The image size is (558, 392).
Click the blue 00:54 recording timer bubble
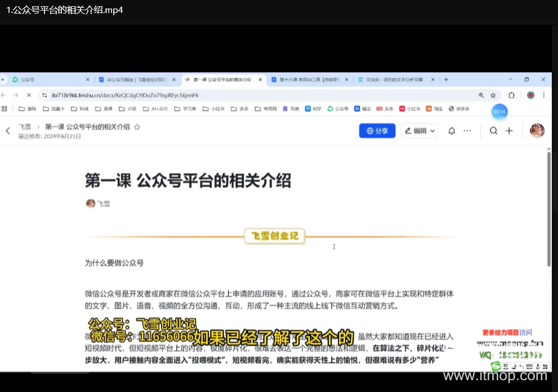(499, 112)
